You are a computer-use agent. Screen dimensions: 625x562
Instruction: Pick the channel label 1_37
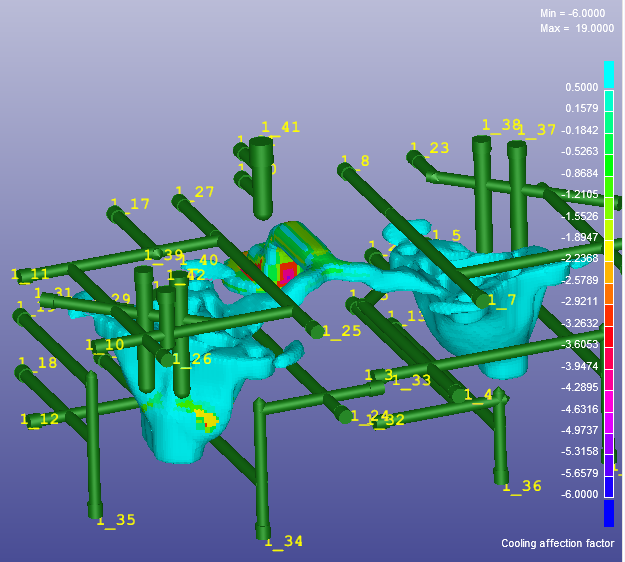pyautogui.click(x=537, y=130)
